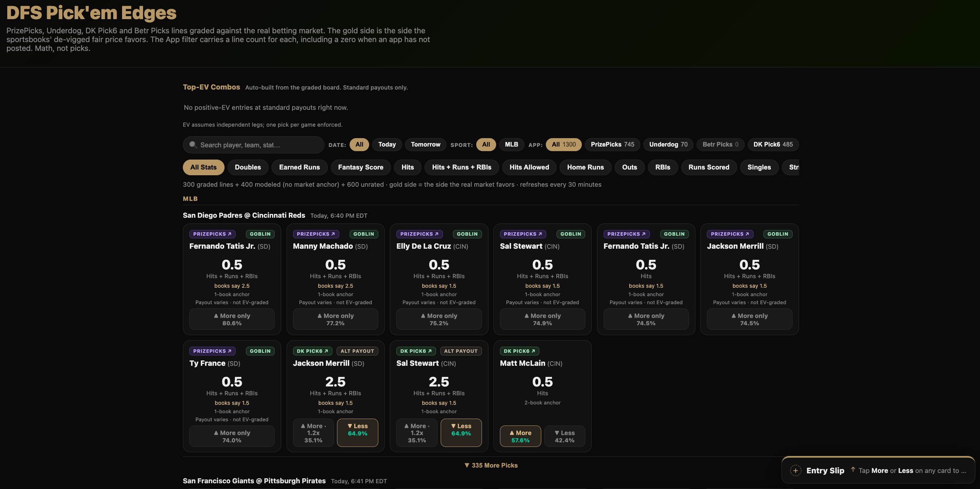Select the Hits stat filter
Image resolution: width=980 pixels, height=489 pixels.
[x=407, y=167]
